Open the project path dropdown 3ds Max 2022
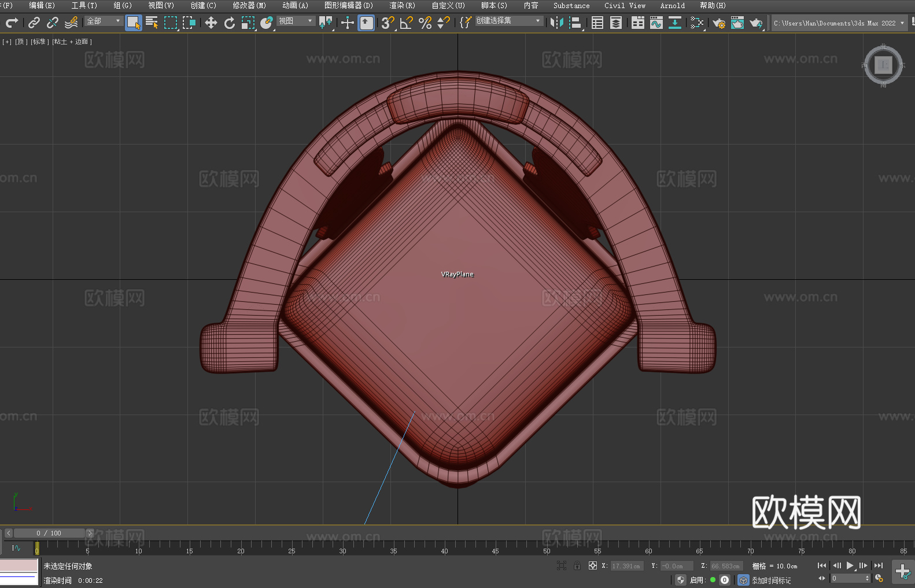915x588 pixels. [839, 23]
